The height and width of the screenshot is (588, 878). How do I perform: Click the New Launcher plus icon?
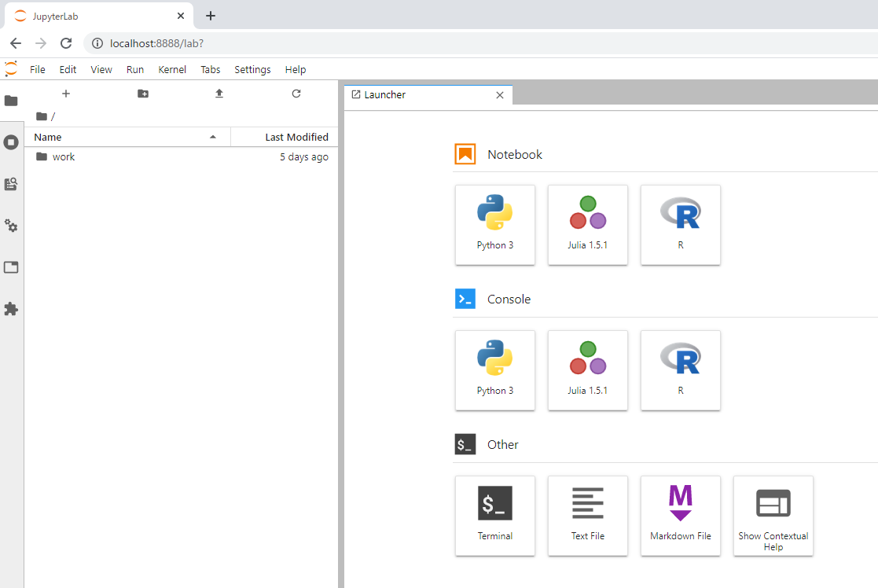(x=66, y=94)
